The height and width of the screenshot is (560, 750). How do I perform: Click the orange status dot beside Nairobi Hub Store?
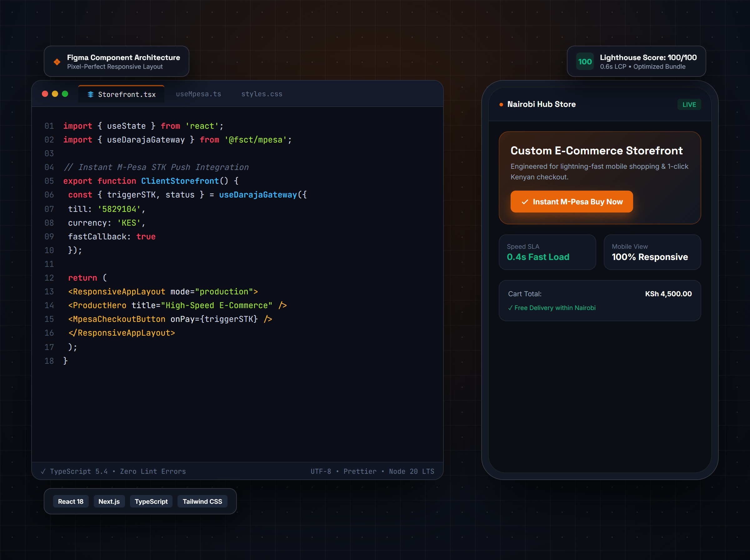click(501, 104)
